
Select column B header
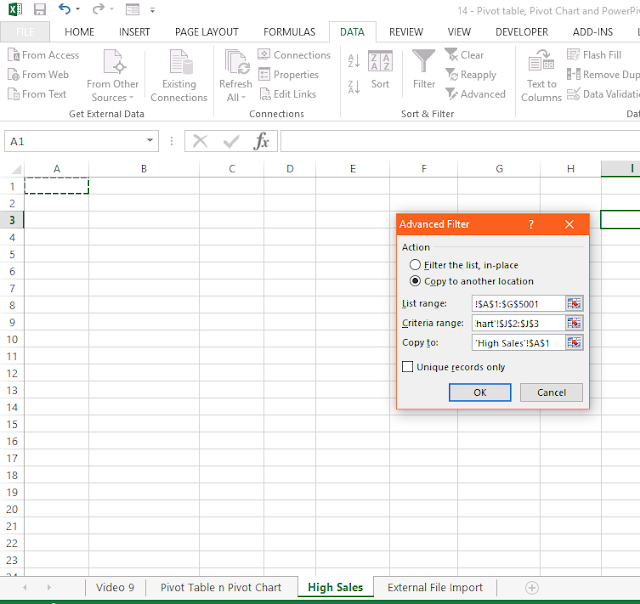point(144,169)
